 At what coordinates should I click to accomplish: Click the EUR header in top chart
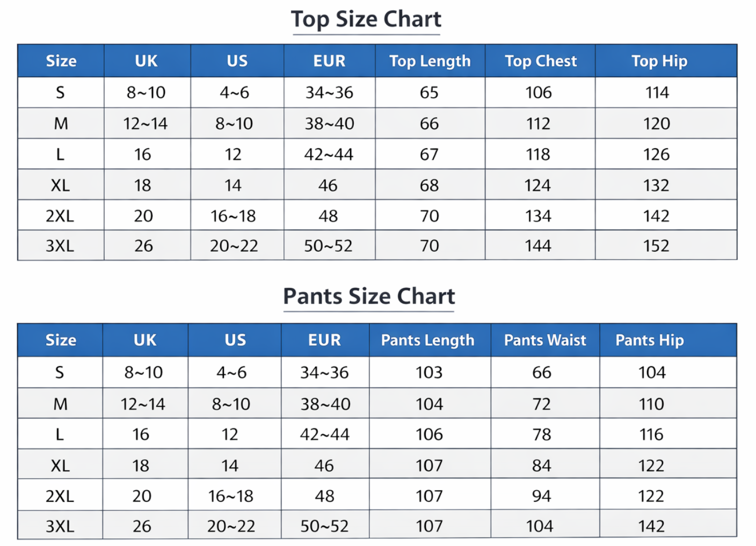(329, 61)
